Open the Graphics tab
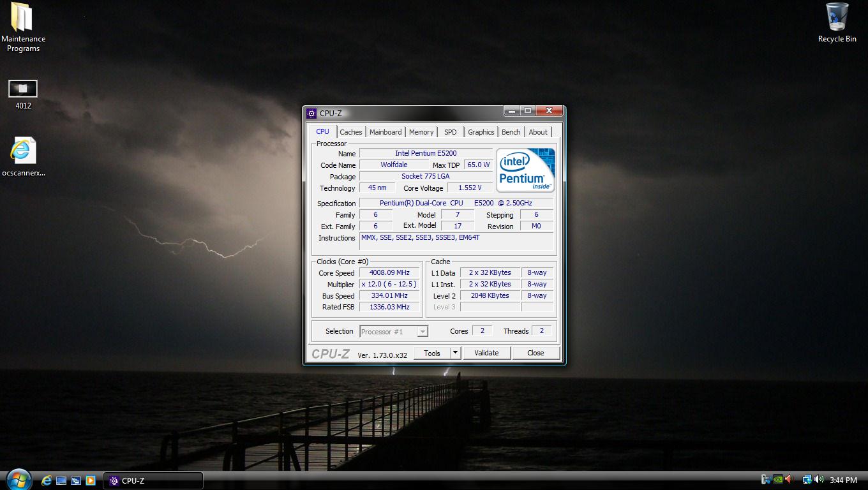Image resolution: width=868 pixels, height=490 pixels. (481, 132)
